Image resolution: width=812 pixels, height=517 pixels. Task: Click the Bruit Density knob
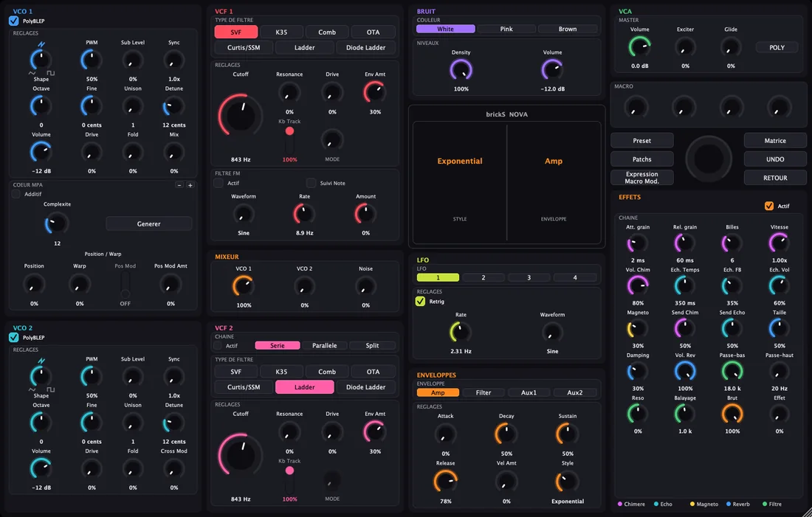pos(461,69)
